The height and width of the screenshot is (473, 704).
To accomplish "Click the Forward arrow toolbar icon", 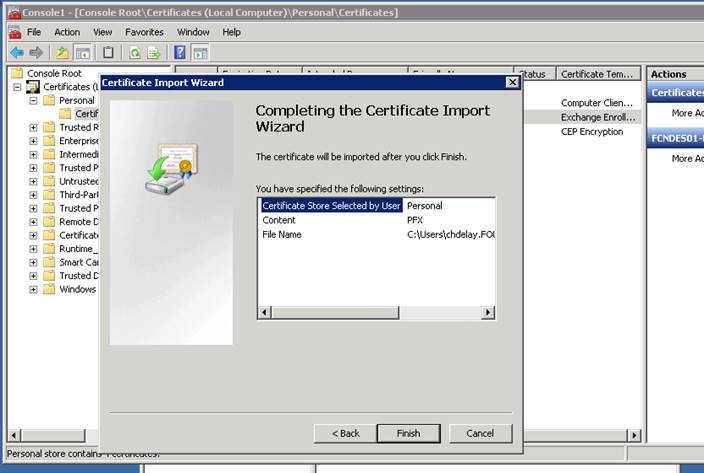I will (36, 52).
